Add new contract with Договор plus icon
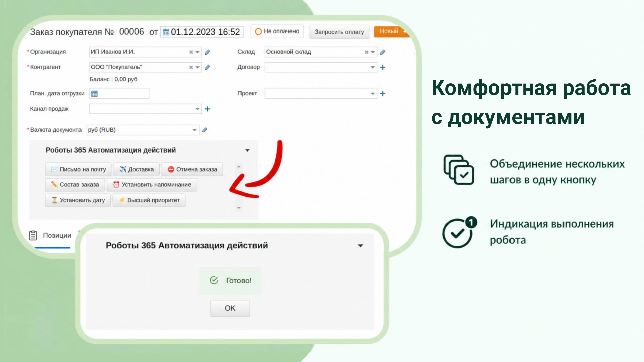The width and height of the screenshot is (644, 362). point(383,67)
